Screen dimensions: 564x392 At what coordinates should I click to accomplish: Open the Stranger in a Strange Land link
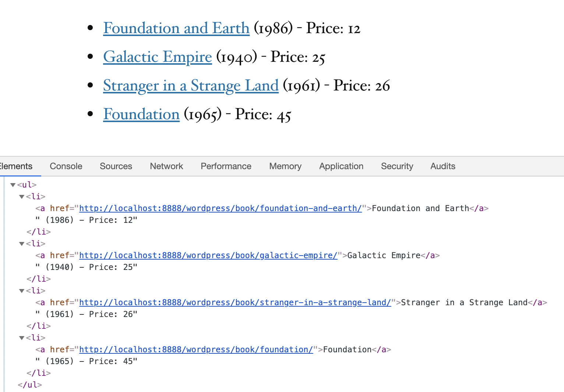[191, 85]
